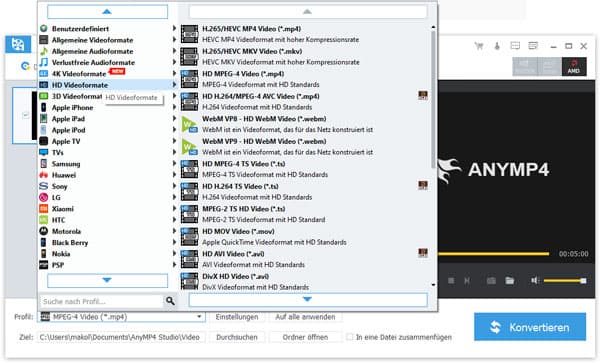Choose MPEG-2 TS HD Video format
The width and height of the screenshot is (600, 363).
click(x=305, y=214)
